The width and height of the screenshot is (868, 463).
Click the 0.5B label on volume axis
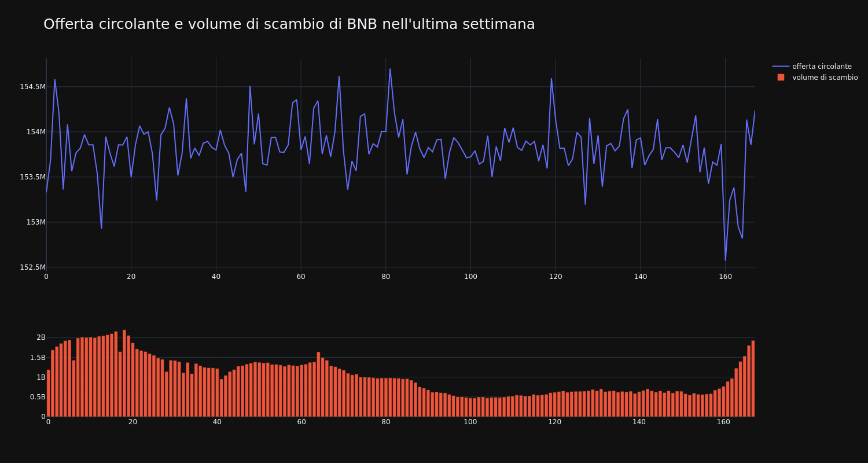click(x=38, y=397)
